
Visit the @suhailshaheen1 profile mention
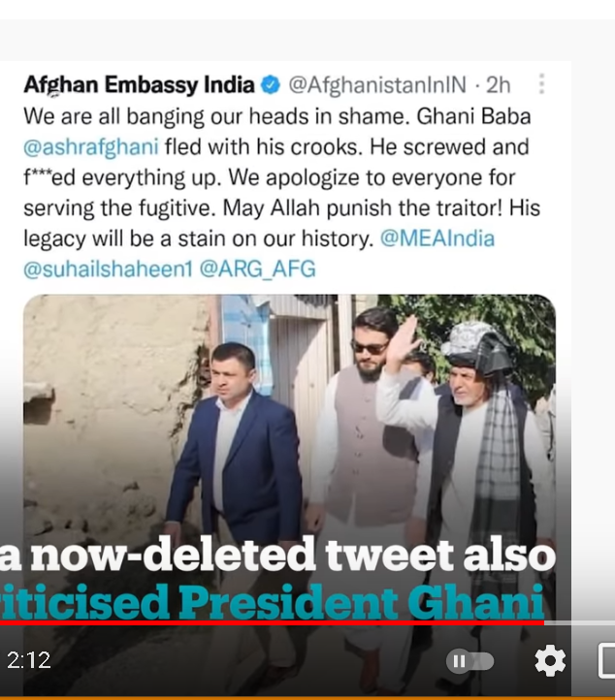[x=109, y=269]
